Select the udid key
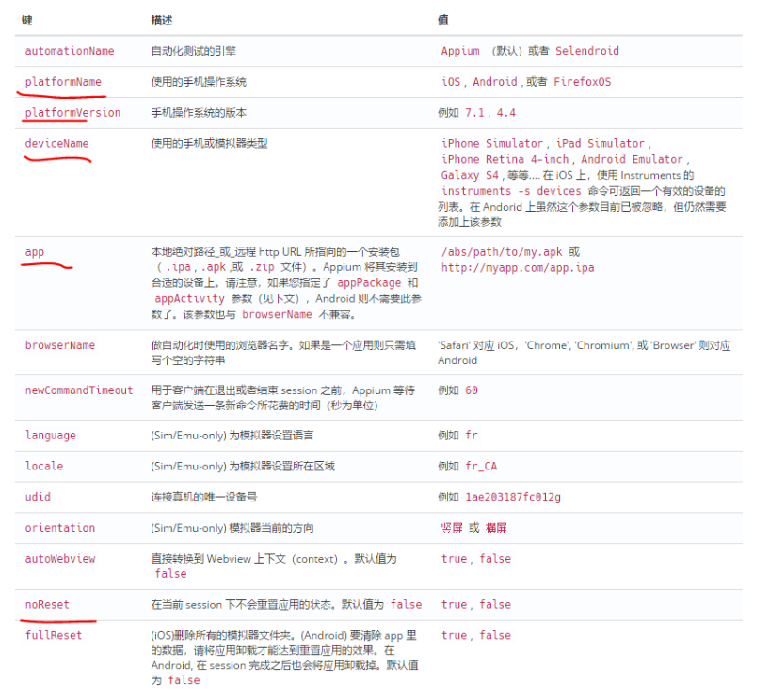The width and height of the screenshot is (769, 700). coord(38,497)
